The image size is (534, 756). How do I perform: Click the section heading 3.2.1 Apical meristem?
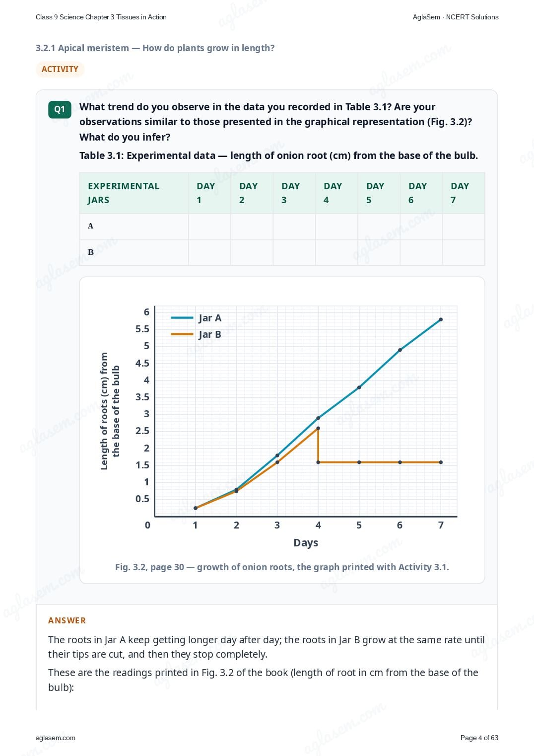coord(155,48)
